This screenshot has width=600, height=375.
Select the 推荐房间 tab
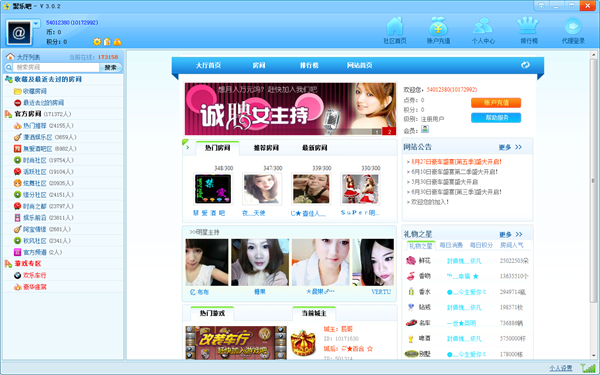tap(266, 148)
